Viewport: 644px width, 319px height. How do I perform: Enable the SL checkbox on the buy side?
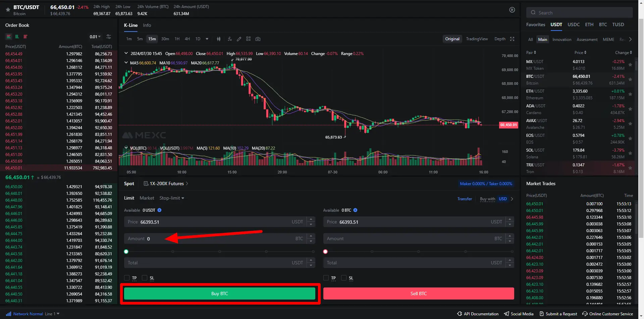[145, 278]
